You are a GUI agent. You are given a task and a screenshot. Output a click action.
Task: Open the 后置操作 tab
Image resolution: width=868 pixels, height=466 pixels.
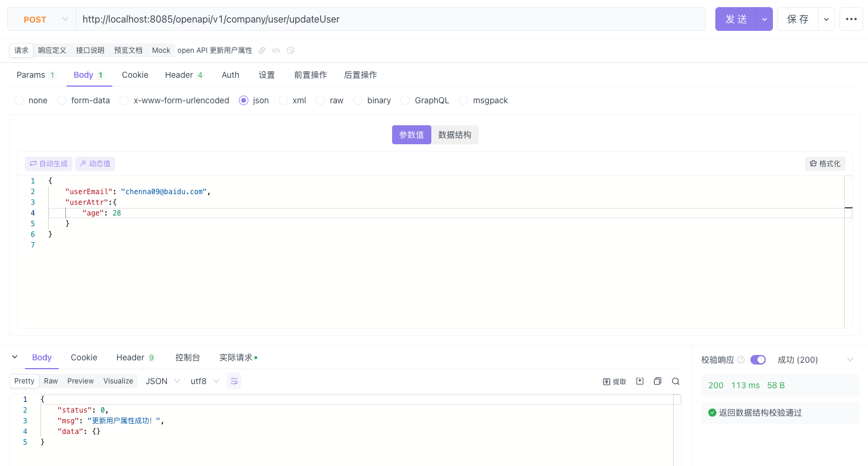click(x=361, y=75)
